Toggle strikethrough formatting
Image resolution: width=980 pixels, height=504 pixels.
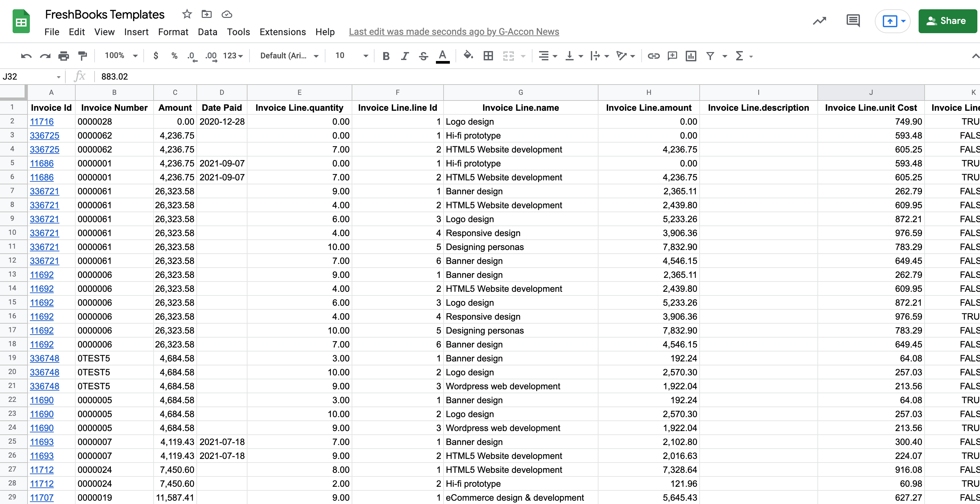(423, 56)
